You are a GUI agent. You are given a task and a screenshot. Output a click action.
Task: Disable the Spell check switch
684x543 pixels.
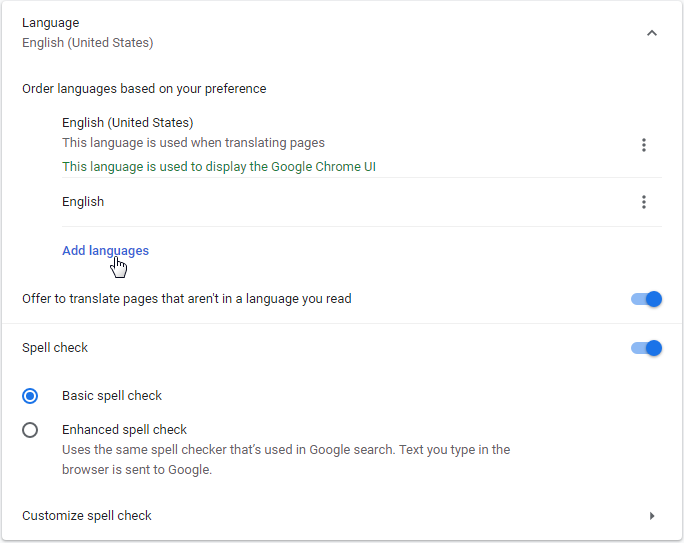[x=646, y=348]
